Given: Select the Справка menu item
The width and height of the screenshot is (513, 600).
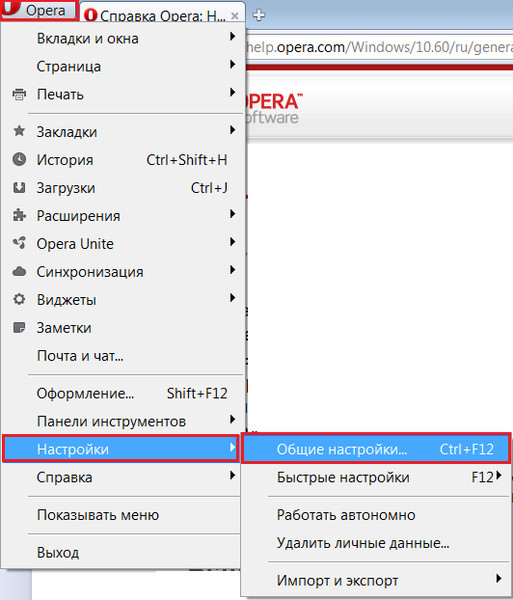Looking at the screenshot, I should pos(122,477).
